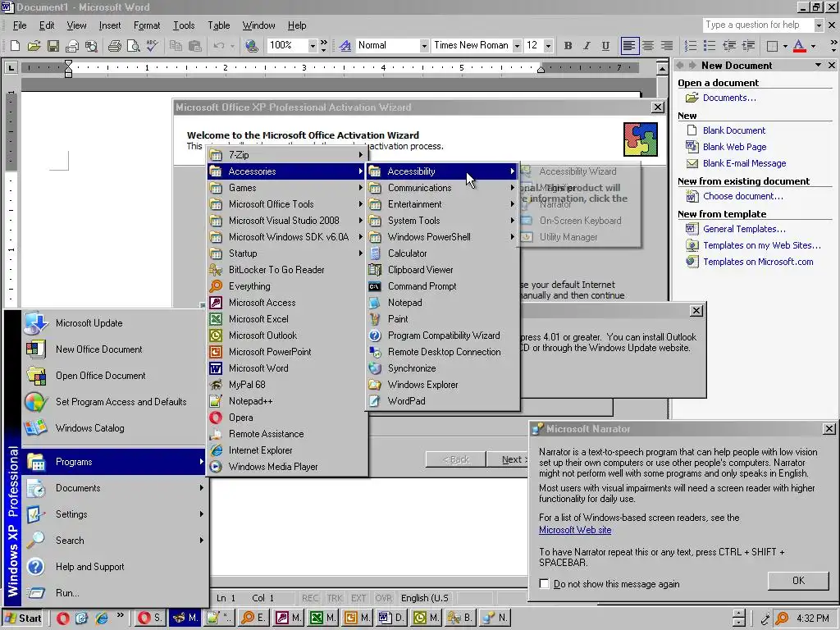Viewport: 840px width, 630px height.
Task: Click the Print toolbar icon
Action: pyautogui.click(x=114, y=46)
